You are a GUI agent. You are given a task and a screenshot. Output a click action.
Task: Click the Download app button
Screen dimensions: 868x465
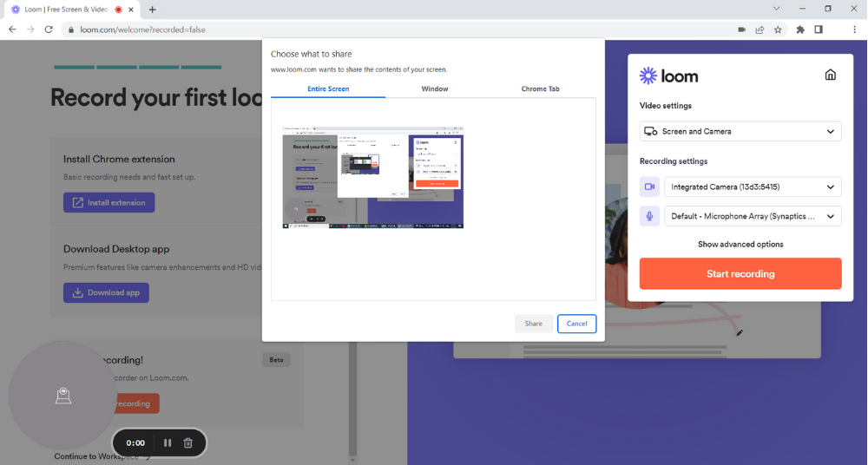pos(106,292)
